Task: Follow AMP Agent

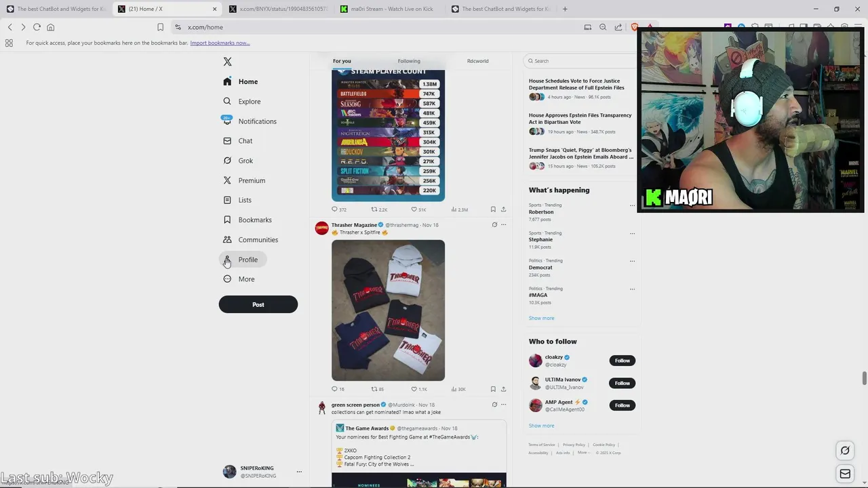Action: [622, 405]
